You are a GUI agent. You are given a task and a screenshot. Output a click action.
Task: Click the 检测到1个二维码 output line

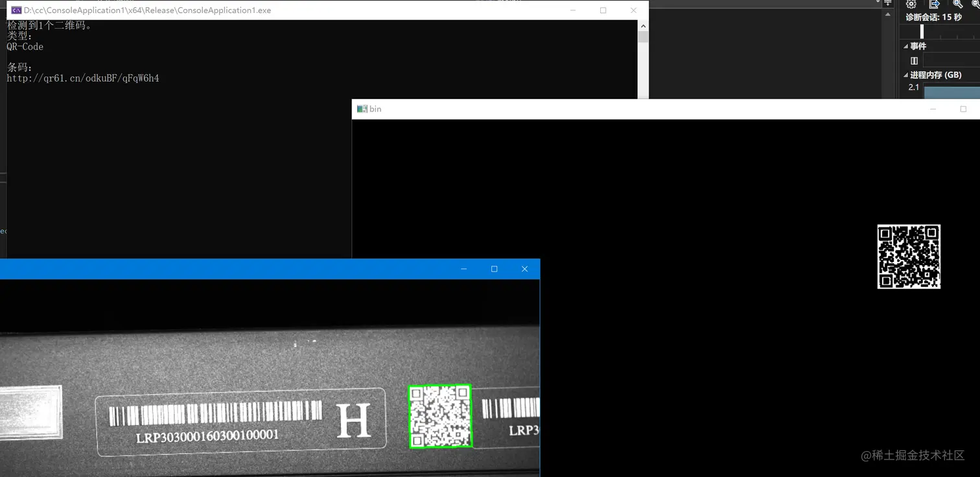pyautogui.click(x=50, y=26)
